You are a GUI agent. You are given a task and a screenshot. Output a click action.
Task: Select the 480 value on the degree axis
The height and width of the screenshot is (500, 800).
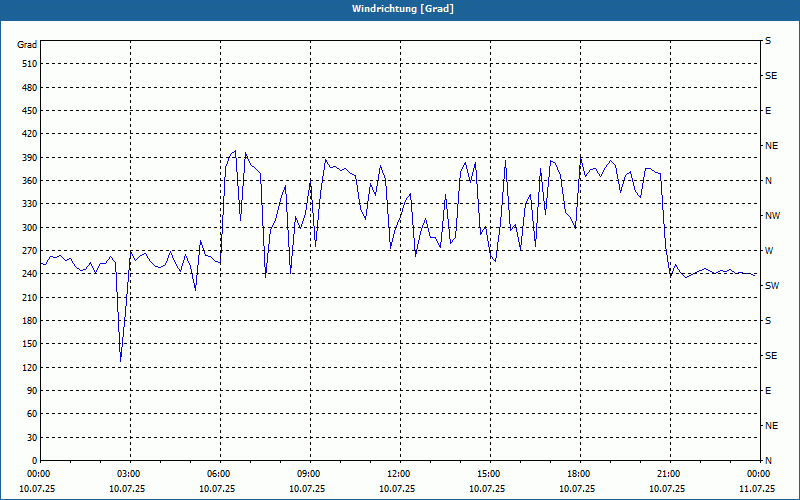(x=30, y=87)
